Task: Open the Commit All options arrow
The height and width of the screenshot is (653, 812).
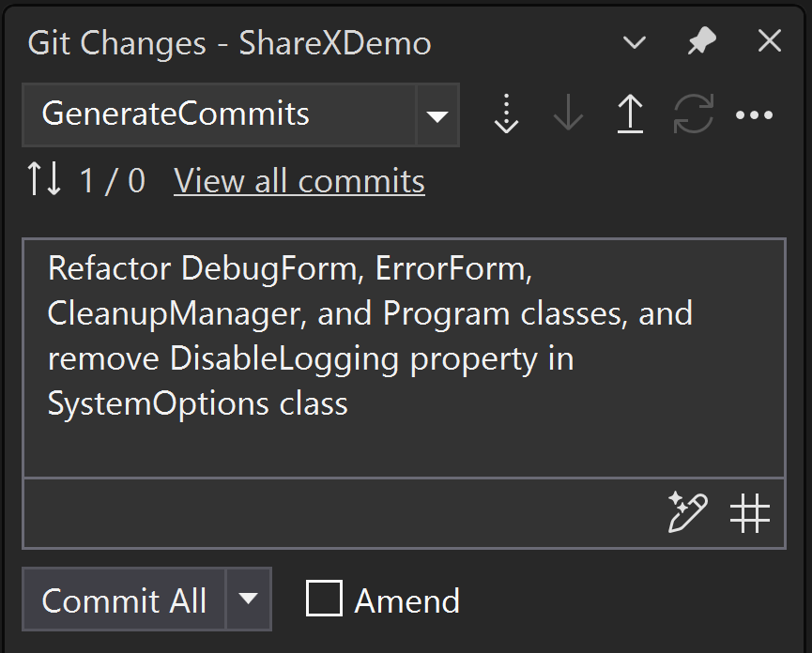Action: (248, 600)
